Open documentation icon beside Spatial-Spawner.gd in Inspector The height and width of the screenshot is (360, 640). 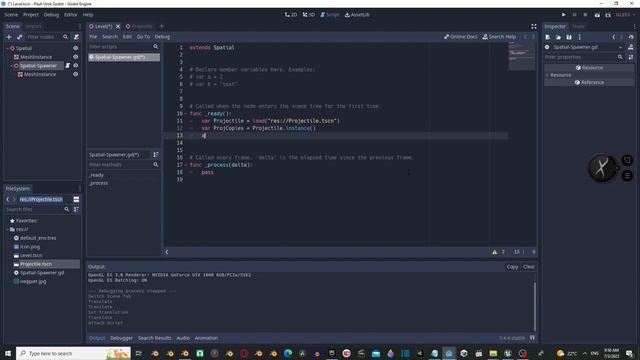pos(631,47)
